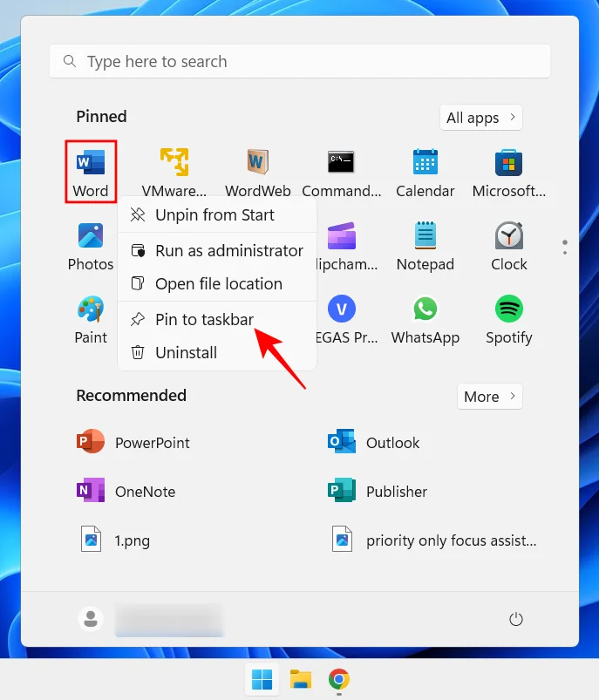Open Command Prompt pinned icon
This screenshot has width=599, height=700.
[x=341, y=173]
